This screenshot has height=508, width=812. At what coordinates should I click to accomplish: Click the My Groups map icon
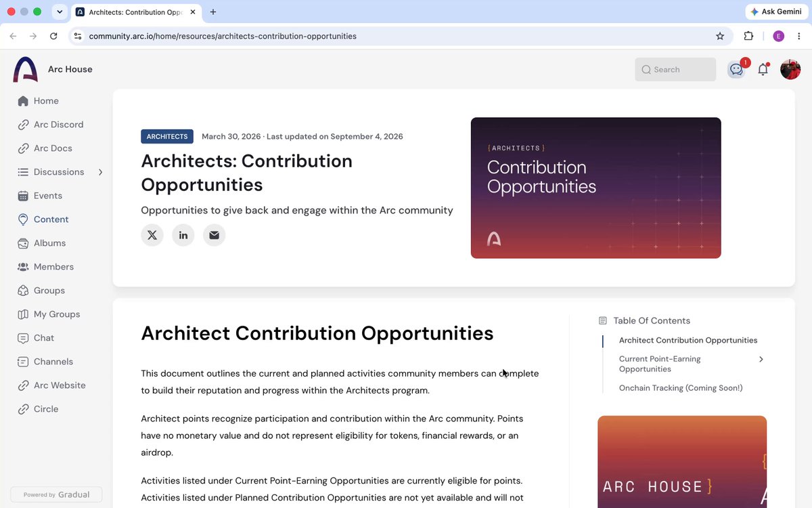click(x=23, y=314)
